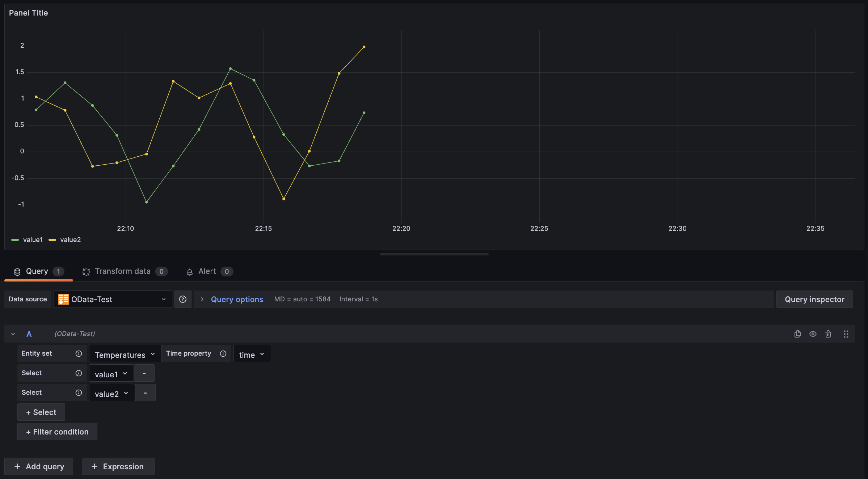Click the Query inspector button
Viewport: 868px width, 479px height.
tap(814, 298)
